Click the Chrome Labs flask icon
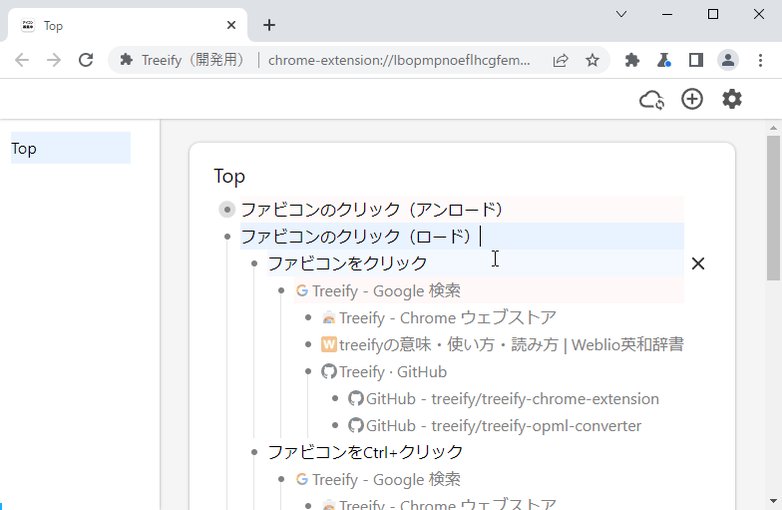The width and height of the screenshot is (782, 510). coord(664,60)
